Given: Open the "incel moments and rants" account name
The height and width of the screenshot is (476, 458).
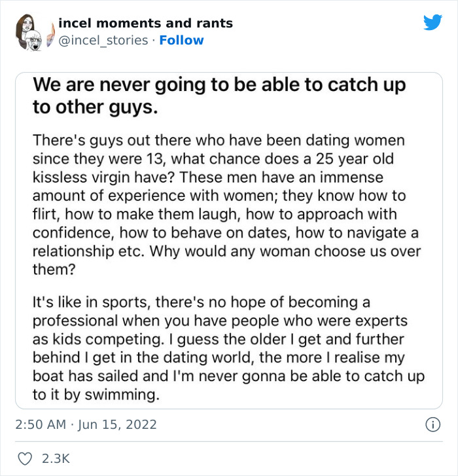Looking at the screenshot, I should 145,24.
